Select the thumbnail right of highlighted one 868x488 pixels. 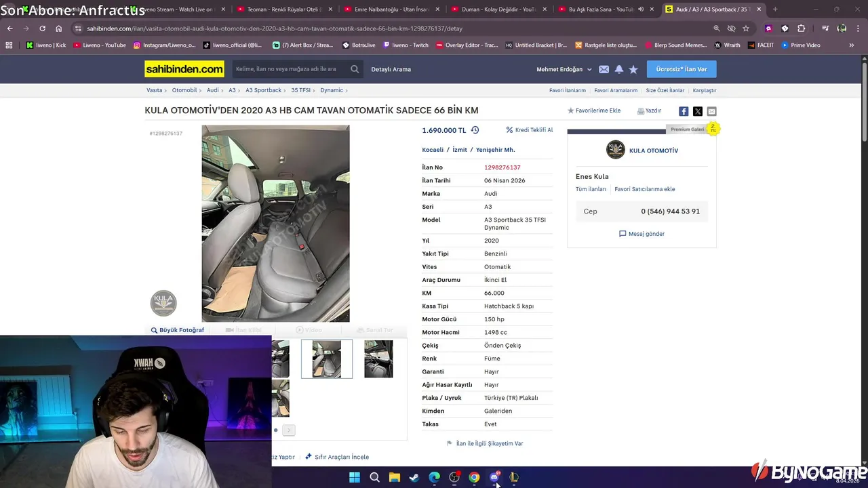coord(378,359)
